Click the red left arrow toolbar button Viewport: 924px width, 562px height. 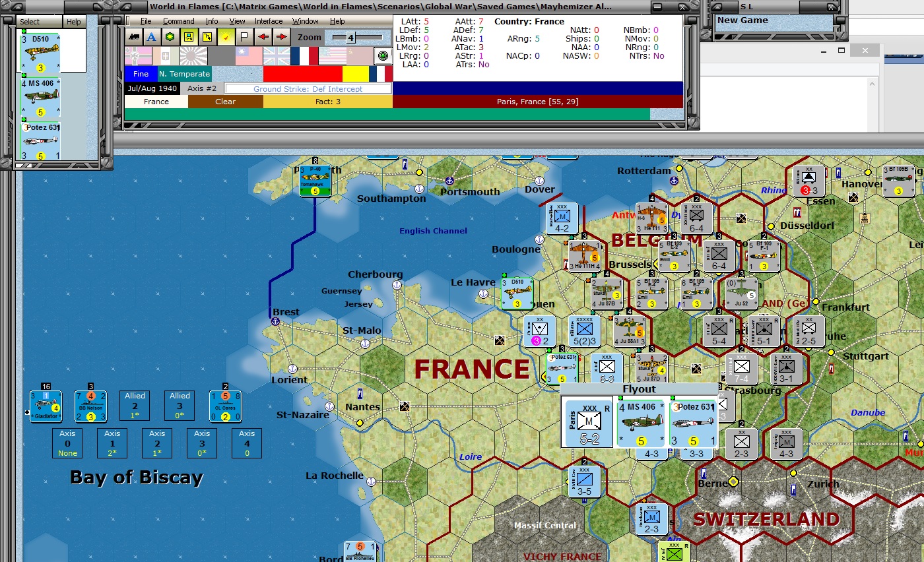(x=263, y=37)
